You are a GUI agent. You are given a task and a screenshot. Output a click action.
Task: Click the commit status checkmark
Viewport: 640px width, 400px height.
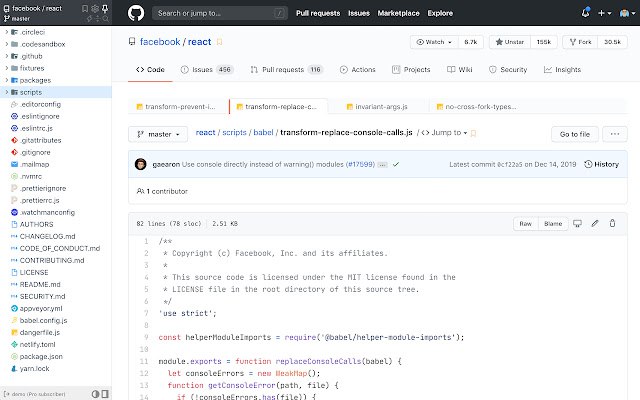tap(396, 164)
